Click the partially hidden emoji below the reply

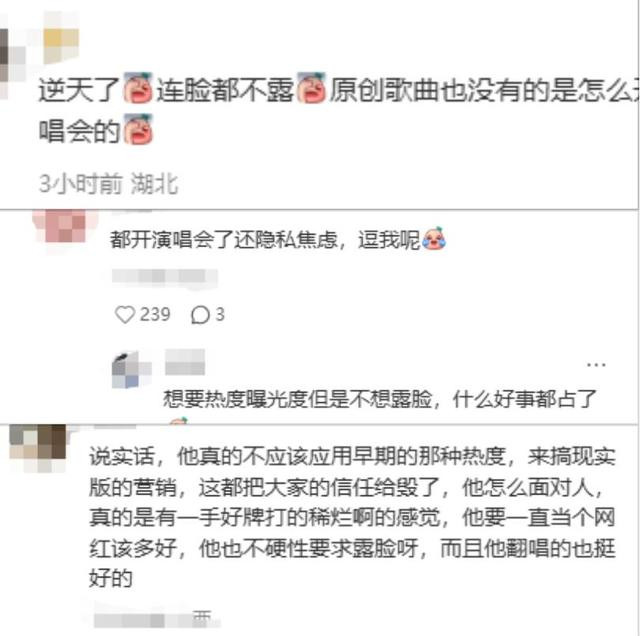click(x=178, y=420)
